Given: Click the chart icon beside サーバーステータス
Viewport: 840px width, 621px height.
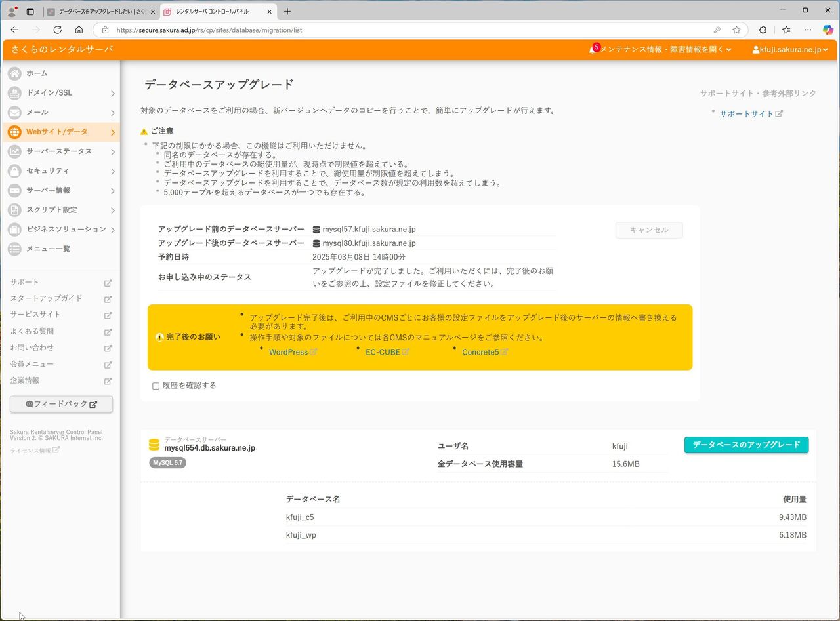Looking at the screenshot, I should click(14, 151).
